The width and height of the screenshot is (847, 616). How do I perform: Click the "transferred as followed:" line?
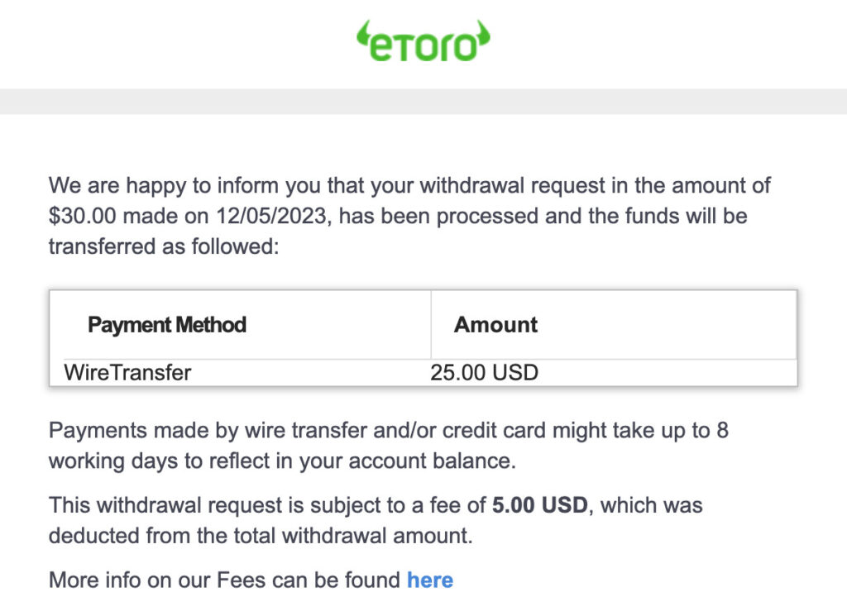(164, 246)
